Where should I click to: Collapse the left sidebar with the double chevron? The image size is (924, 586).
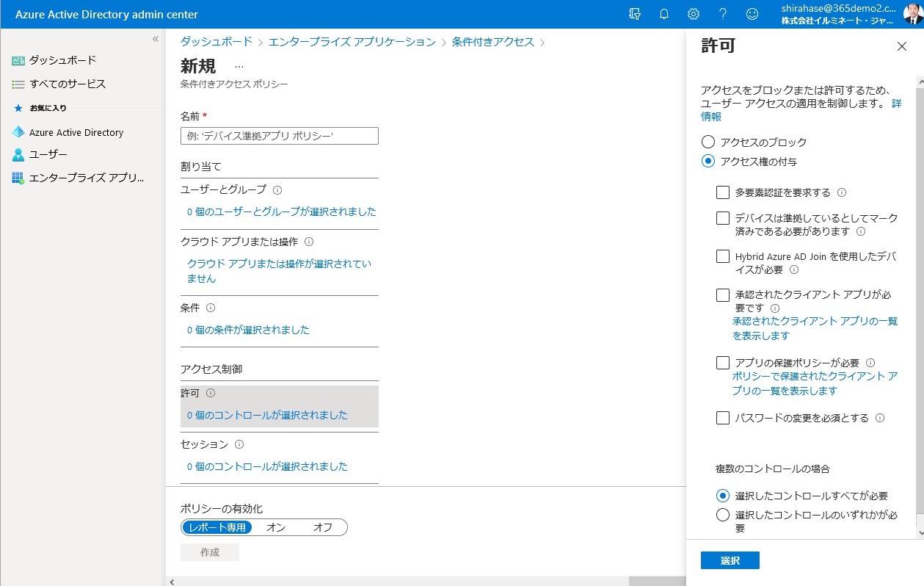[x=156, y=39]
